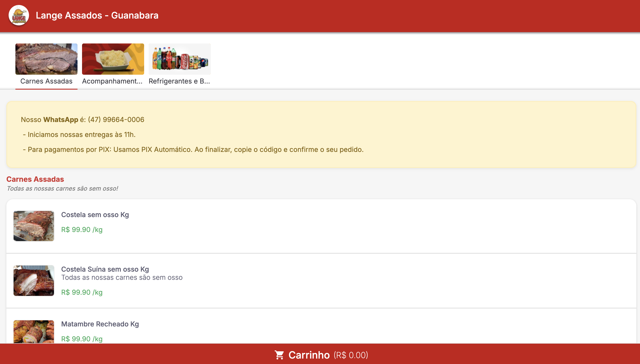Image resolution: width=640 pixels, height=364 pixels.
Task: Click the Costela Suína product photo
Action: (34, 280)
